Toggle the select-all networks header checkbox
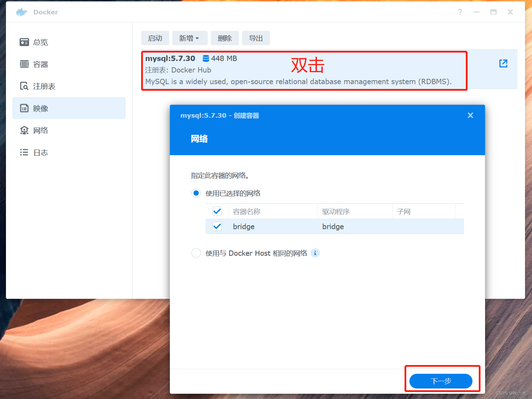Viewport: 532px width, 399px height. point(217,211)
